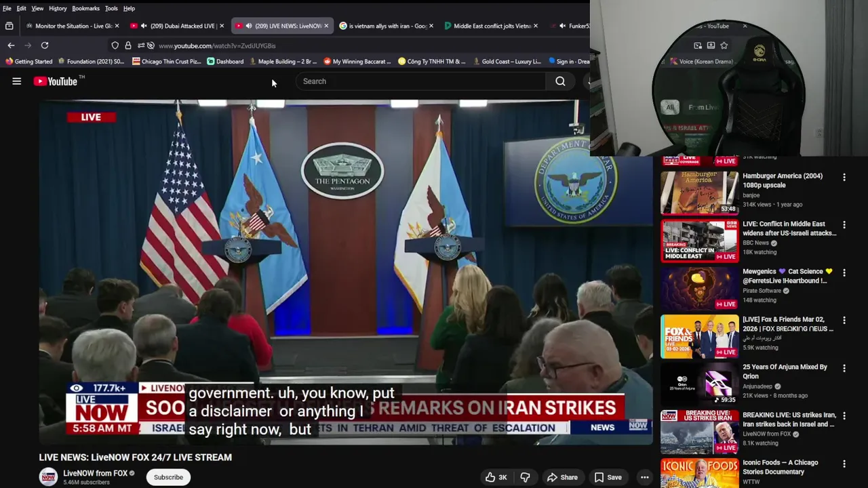
Task: Open Chicago Thin Crust Pizza bookmark
Action: [167, 62]
